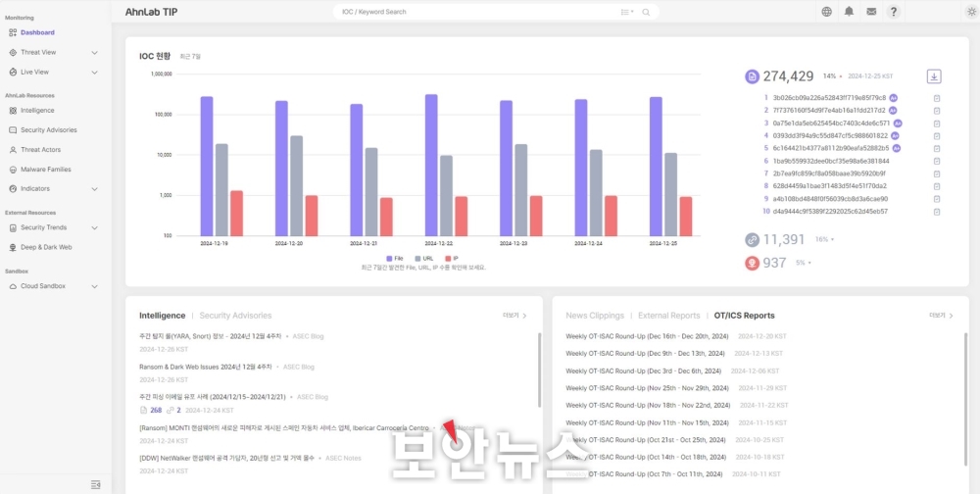Open the help question mark icon
980x494 pixels.
tap(894, 11)
